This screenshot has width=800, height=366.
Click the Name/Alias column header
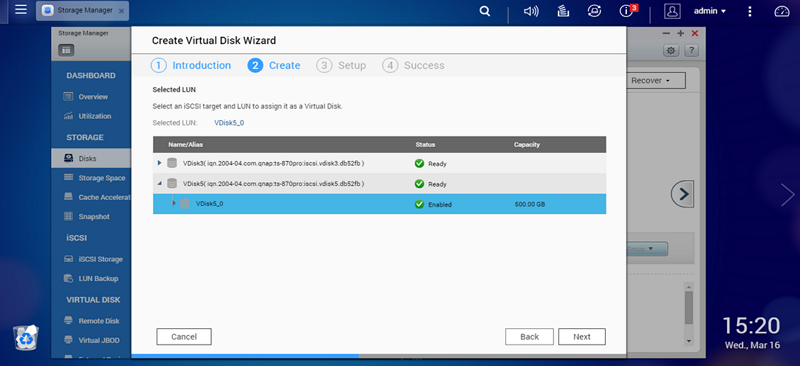pyautogui.click(x=185, y=144)
